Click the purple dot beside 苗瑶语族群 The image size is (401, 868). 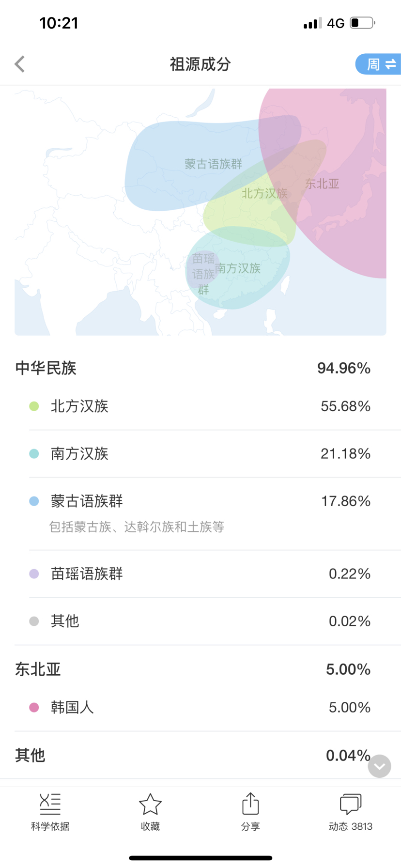(34, 574)
